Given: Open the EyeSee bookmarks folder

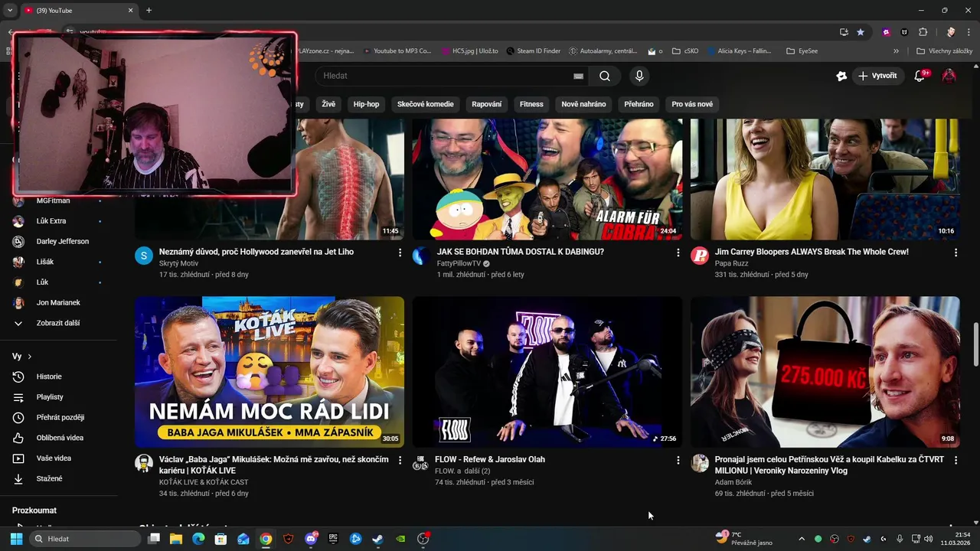Looking at the screenshot, I should pos(802,51).
